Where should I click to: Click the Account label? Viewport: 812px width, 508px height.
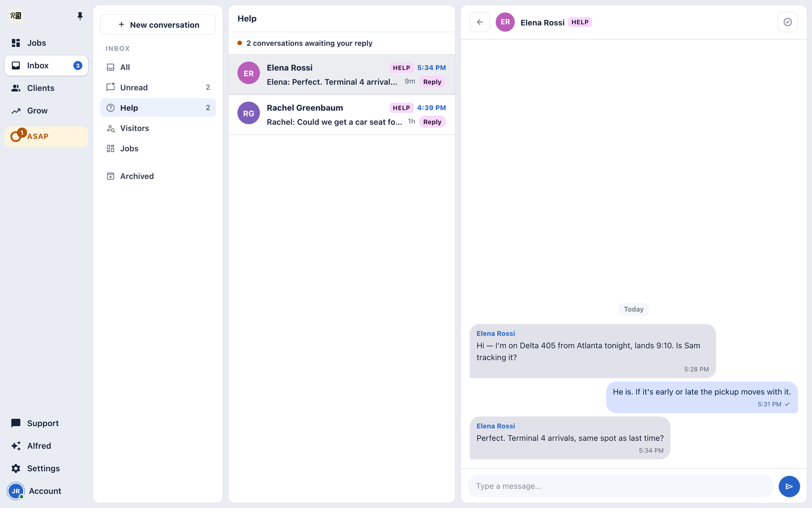point(45,491)
